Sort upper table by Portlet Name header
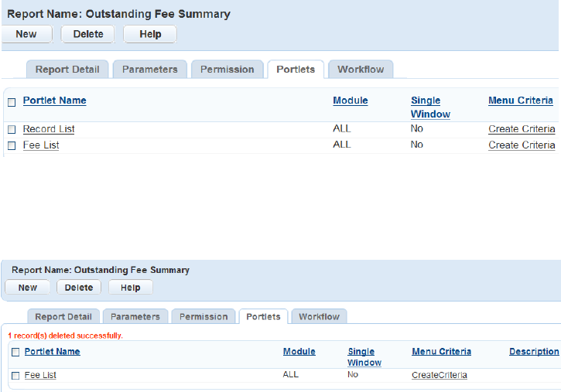 point(54,101)
